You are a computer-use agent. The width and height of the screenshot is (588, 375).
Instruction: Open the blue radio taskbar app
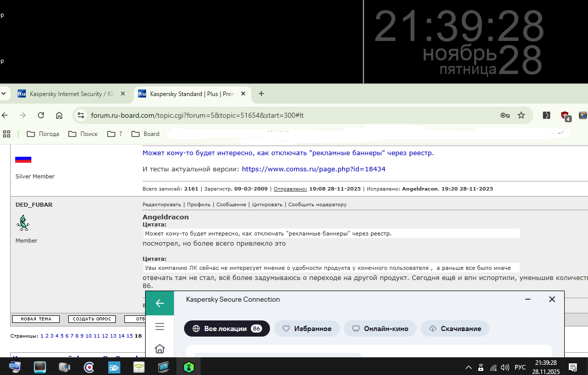(114, 367)
